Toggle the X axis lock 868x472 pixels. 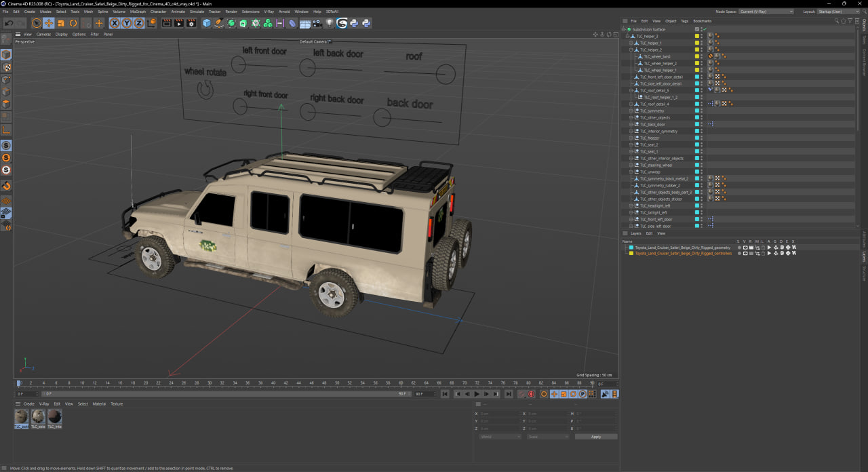(115, 23)
